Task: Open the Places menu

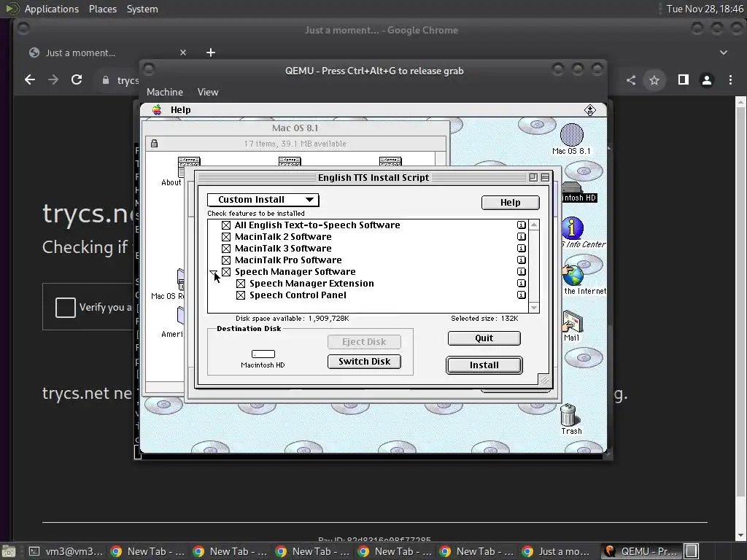Action: coord(102,9)
